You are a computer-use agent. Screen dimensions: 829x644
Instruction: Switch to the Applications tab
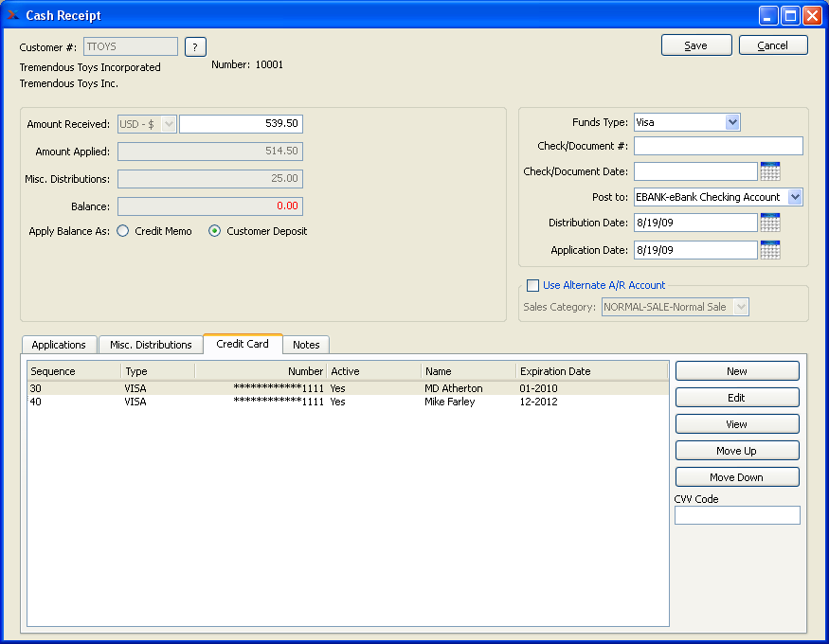59,345
